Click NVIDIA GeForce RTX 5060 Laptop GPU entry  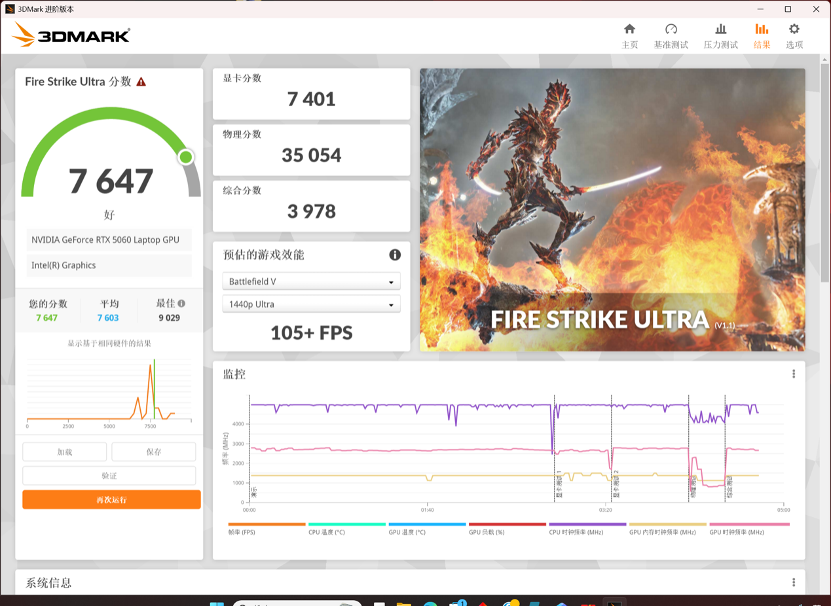click(109, 240)
